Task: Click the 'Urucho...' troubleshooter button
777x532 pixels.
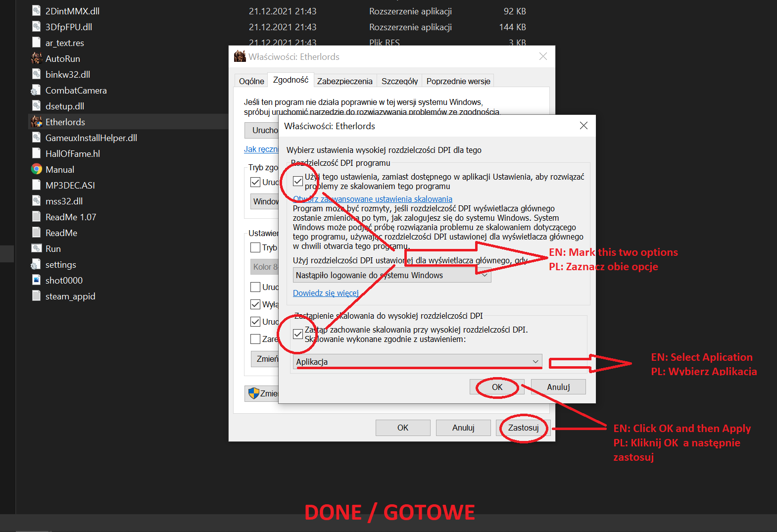Action: tap(262, 130)
